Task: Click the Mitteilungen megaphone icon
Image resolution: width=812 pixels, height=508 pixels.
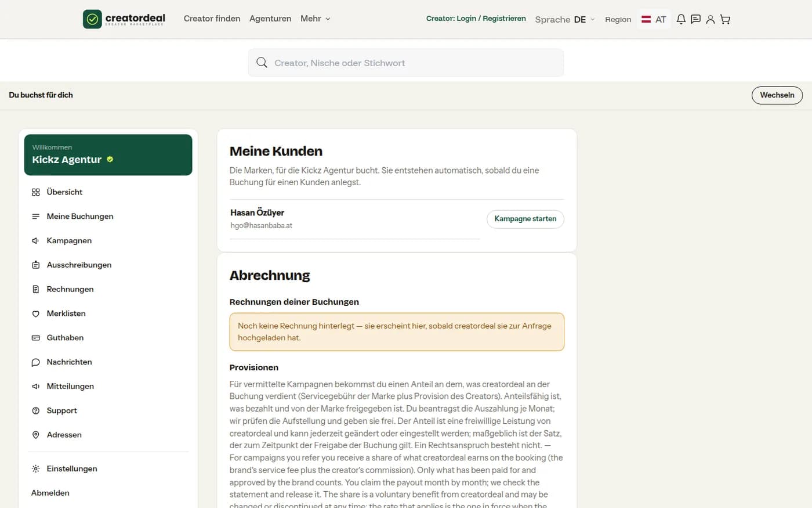Action: pyautogui.click(x=35, y=387)
